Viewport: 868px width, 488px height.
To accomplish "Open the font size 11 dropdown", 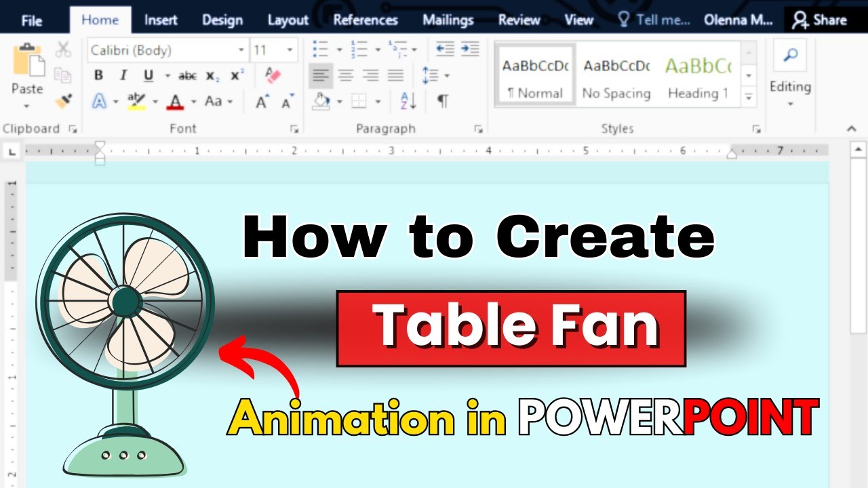I will 290,50.
